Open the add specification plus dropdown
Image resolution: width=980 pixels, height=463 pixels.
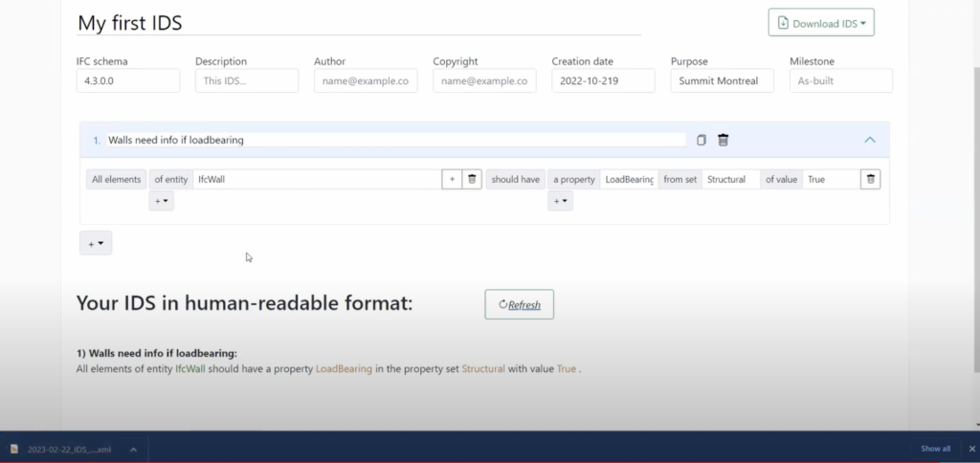click(96, 244)
